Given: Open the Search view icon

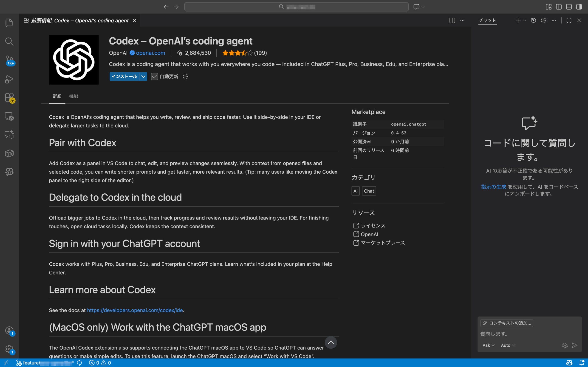Looking at the screenshot, I should (9, 42).
